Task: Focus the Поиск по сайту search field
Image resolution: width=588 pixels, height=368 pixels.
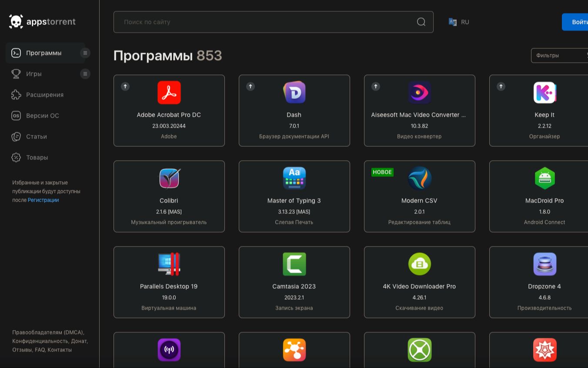Action: (x=273, y=22)
